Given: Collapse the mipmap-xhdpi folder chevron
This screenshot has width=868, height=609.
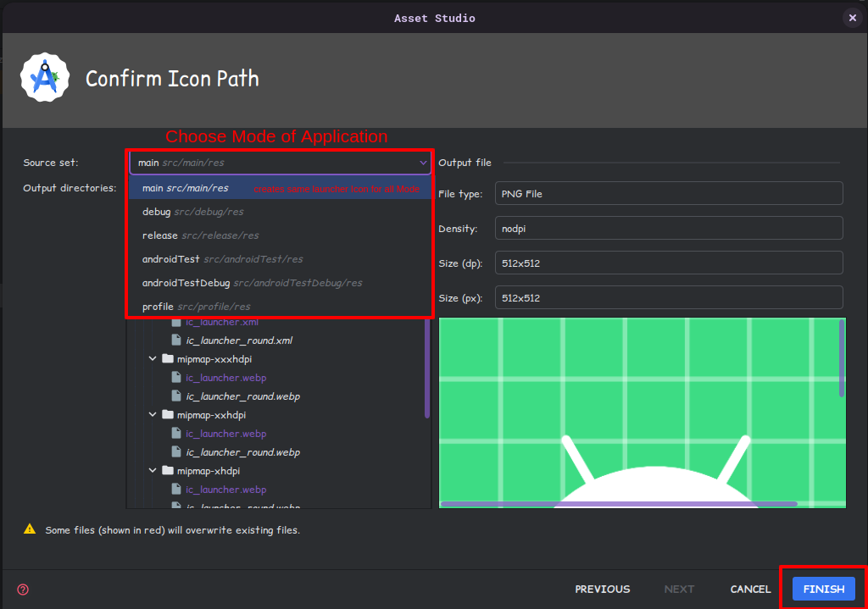Looking at the screenshot, I should tap(153, 471).
